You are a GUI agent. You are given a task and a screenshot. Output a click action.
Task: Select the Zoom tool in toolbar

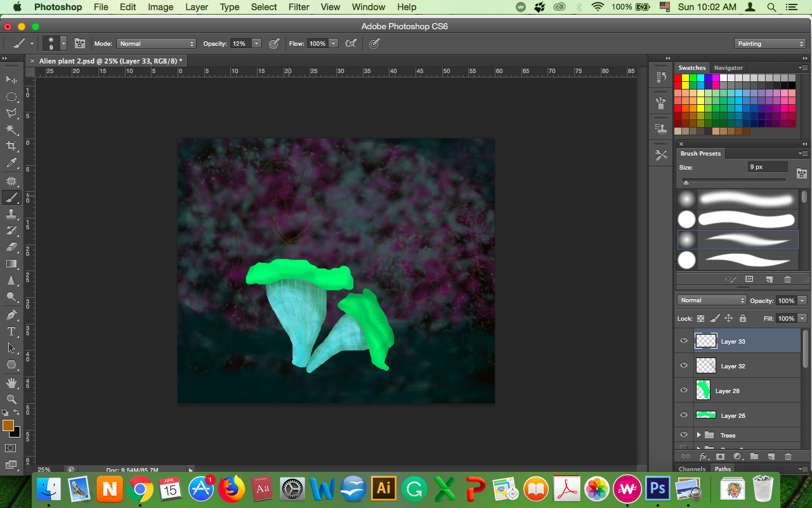click(11, 399)
